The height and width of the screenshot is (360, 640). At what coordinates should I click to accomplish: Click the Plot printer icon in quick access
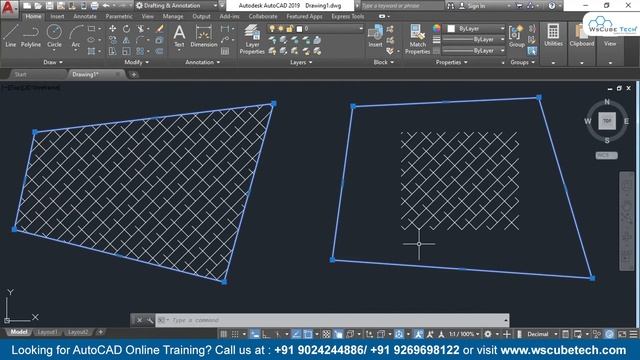pos(94,6)
